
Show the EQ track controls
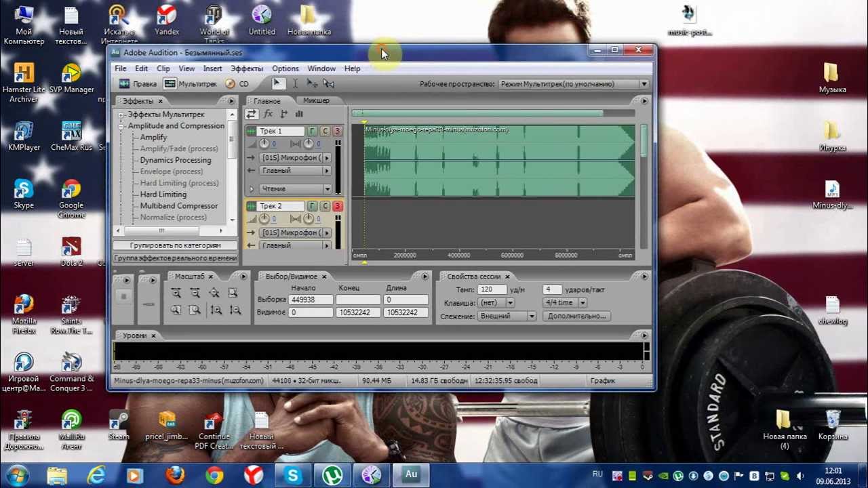coord(299,114)
